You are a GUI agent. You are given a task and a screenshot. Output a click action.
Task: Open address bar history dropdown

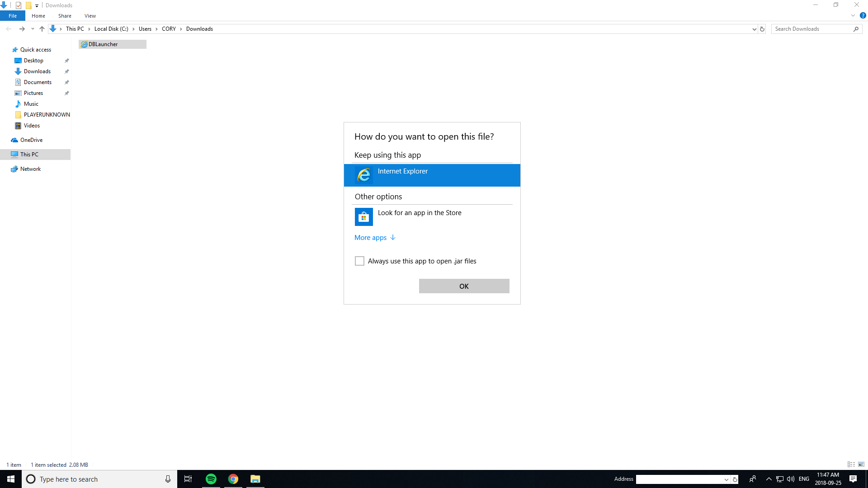pos(754,29)
